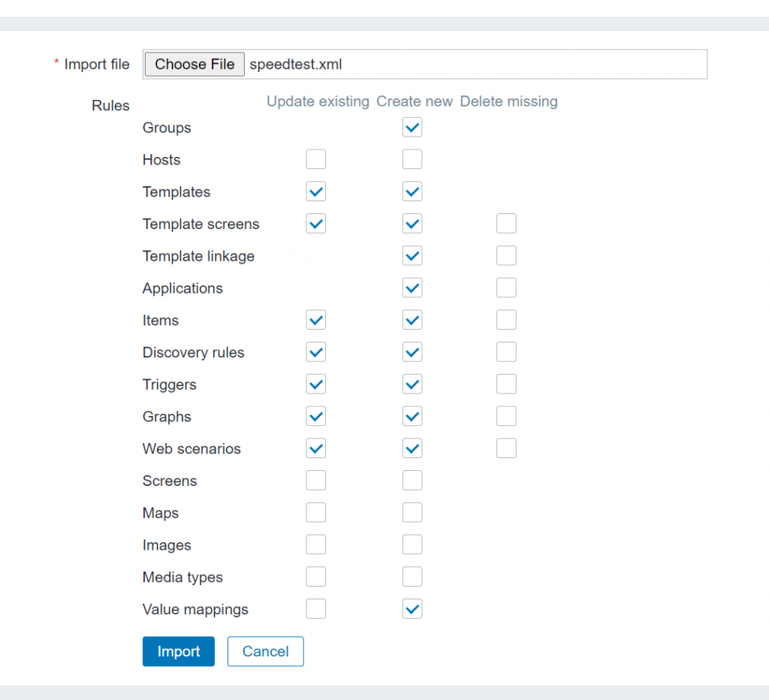Click the Import button
Screen dimensions: 769x700
pyautogui.click(x=178, y=651)
